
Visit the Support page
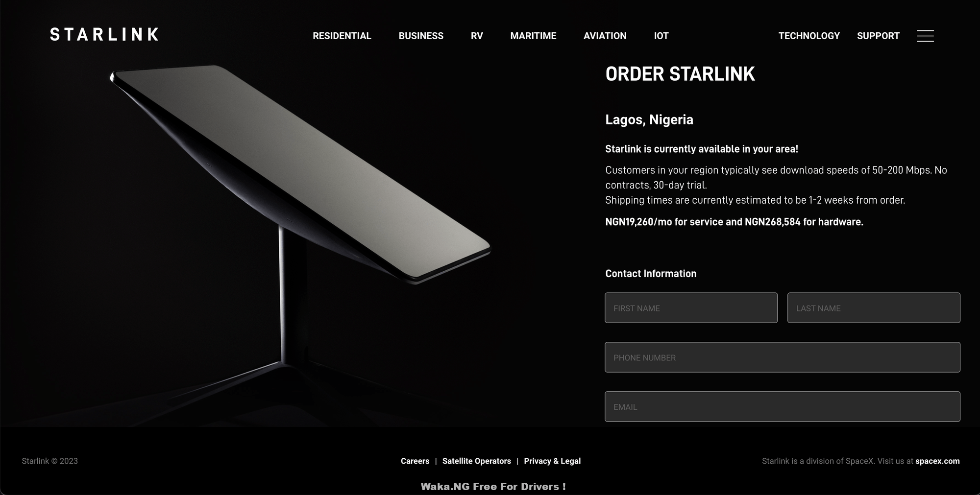878,36
